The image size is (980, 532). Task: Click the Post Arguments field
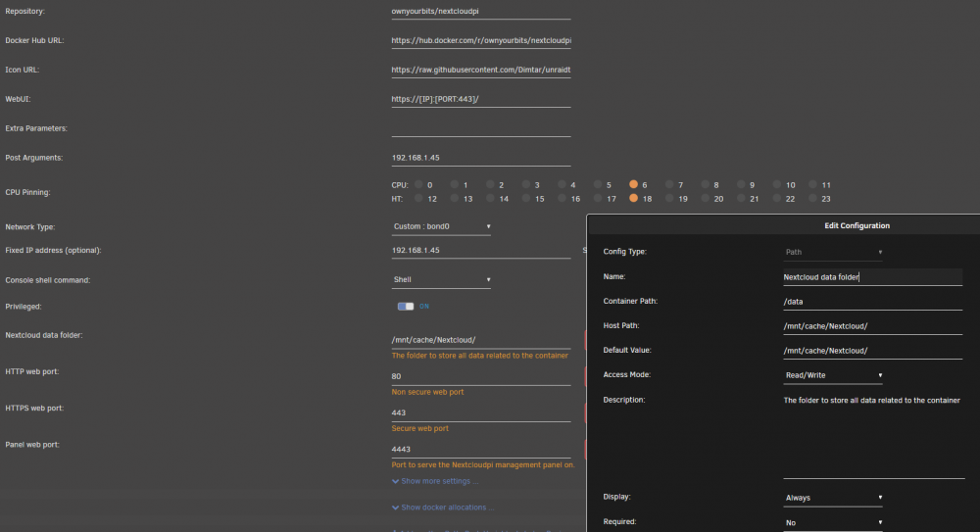481,158
